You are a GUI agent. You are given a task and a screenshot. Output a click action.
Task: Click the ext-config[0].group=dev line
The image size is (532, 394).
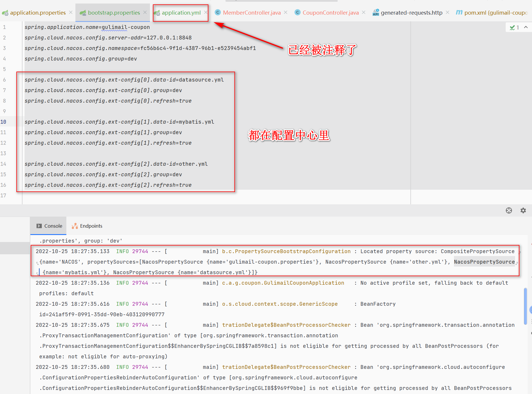[103, 90]
